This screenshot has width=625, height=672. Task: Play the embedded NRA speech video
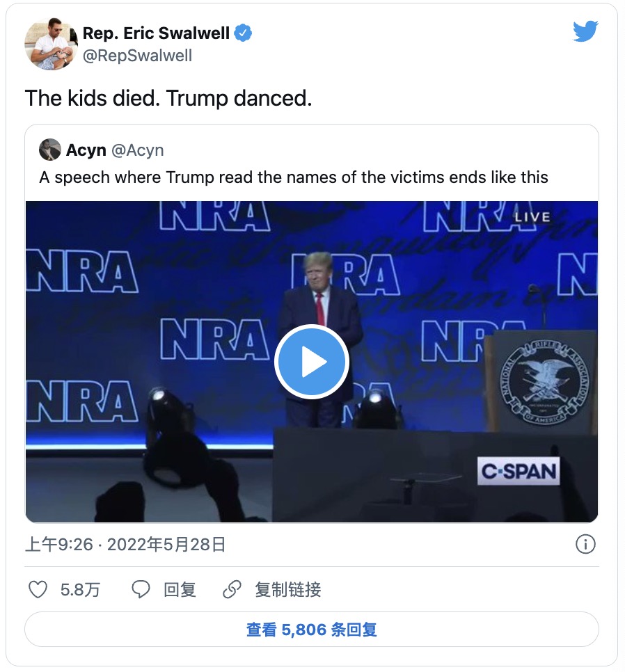coord(311,362)
